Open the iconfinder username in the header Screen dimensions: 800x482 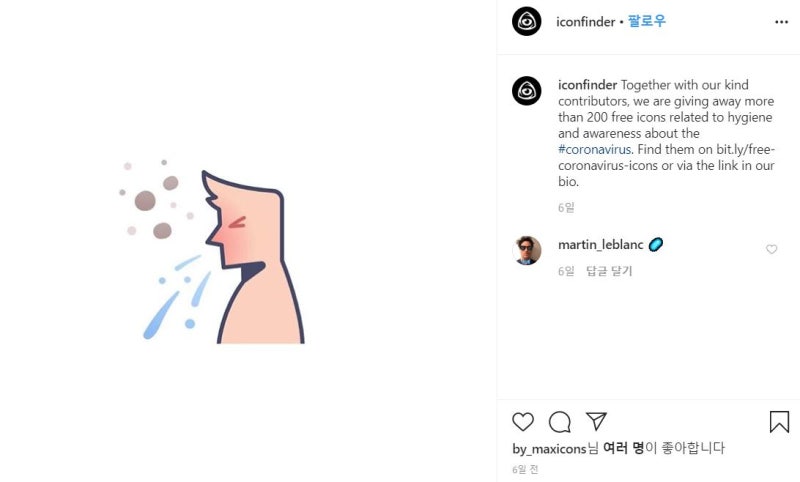(585, 21)
